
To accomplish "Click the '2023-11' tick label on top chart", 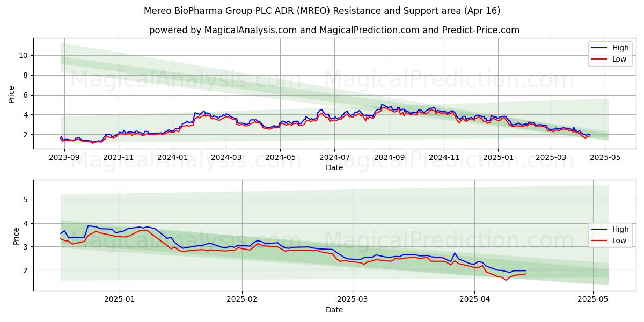I will 118,158.
